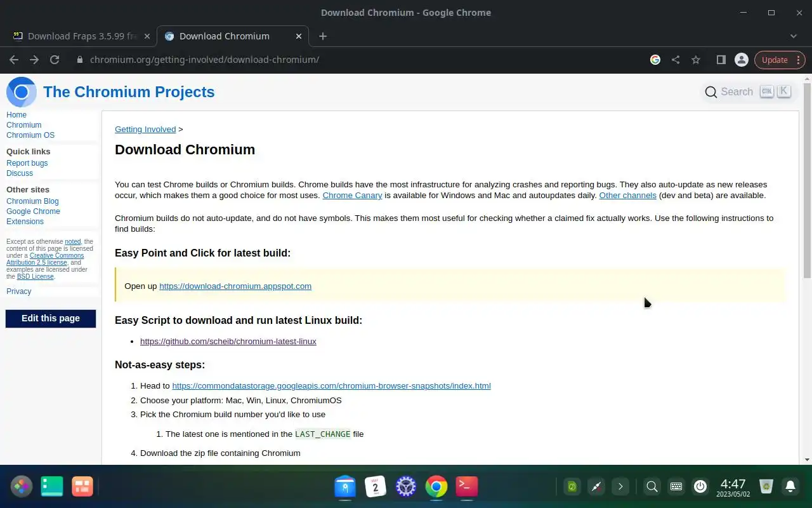
Task: Open the BSD License link
Action: click(x=36, y=277)
